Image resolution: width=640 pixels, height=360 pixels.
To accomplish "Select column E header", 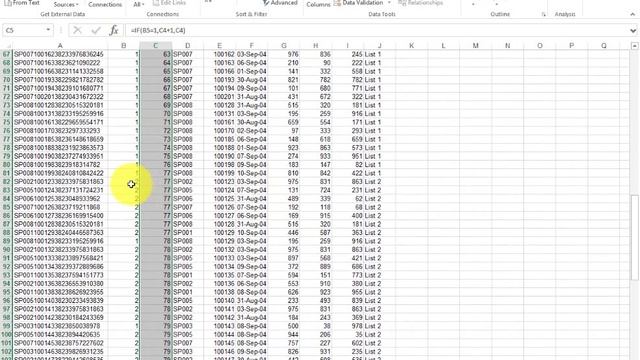I will click(219, 46).
